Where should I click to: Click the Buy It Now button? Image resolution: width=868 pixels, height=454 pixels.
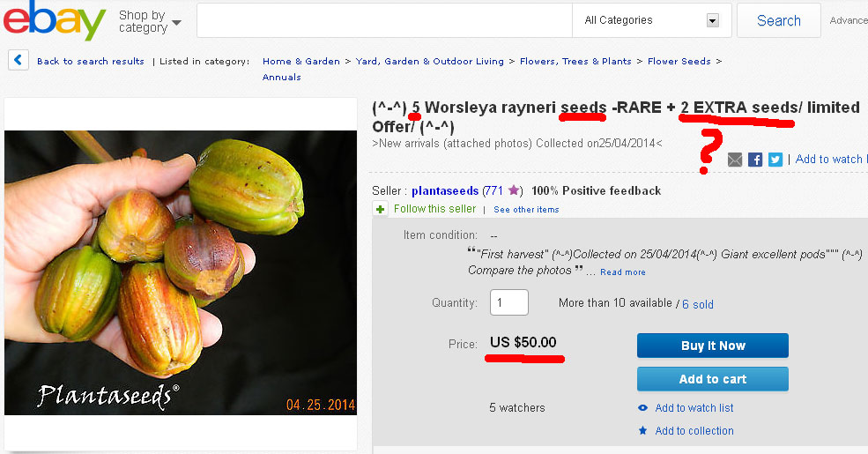[712, 346]
